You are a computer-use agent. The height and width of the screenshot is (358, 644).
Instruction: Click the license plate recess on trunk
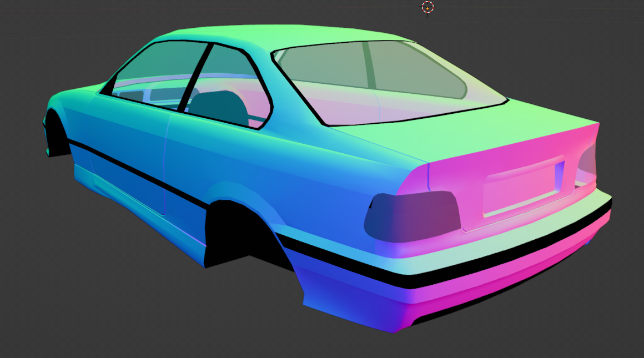(525, 186)
